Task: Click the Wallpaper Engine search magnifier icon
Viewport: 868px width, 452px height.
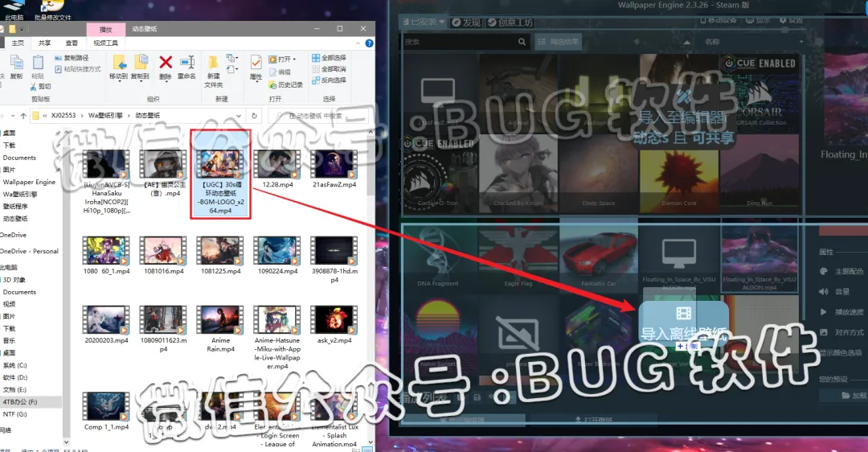Action: [x=522, y=42]
